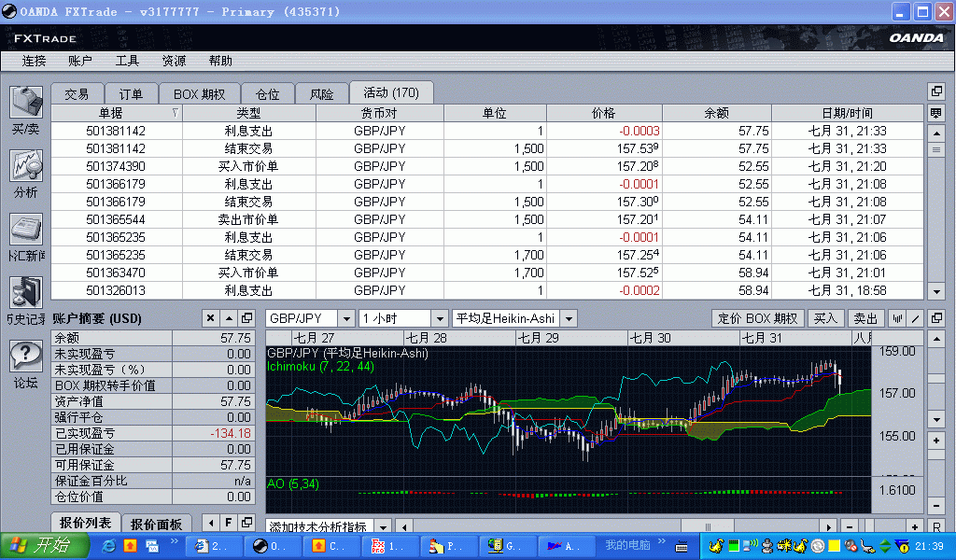Open the 外汇新闻 forex news icon
Image resolution: width=956 pixels, height=560 pixels.
point(25,231)
